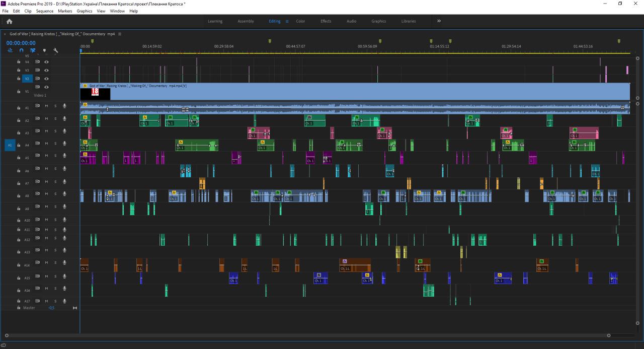Open sequence panel menu beside tab title
This screenshot has height=349, width=644.
click(x=120, y=34)
